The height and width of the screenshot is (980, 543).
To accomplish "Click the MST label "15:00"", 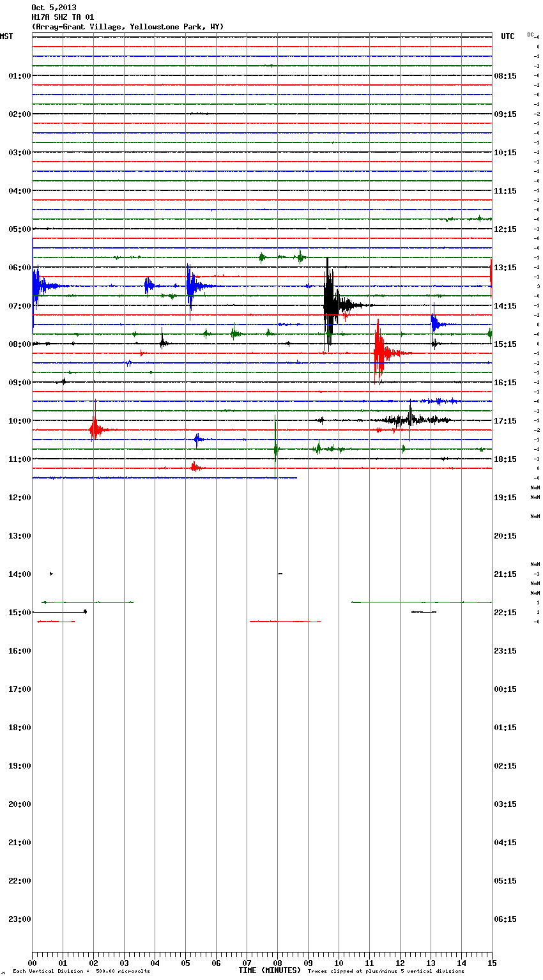I will click(x=20, y=613).
